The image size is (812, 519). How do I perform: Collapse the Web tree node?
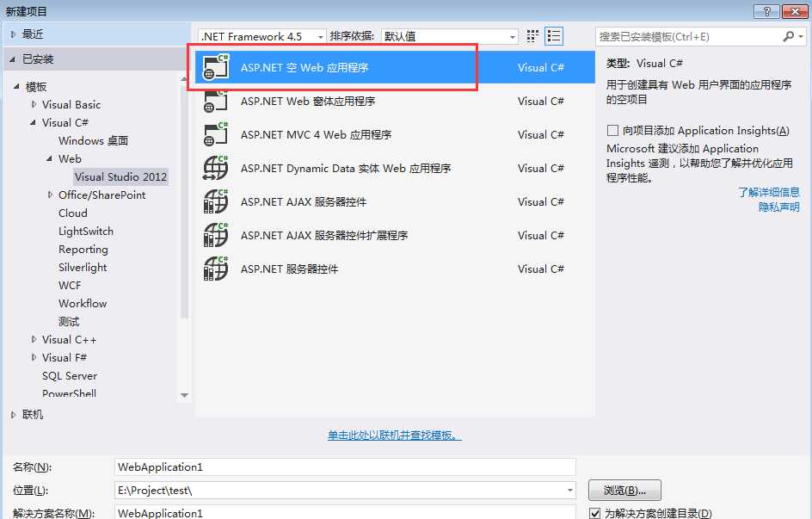tap(50, 158)
